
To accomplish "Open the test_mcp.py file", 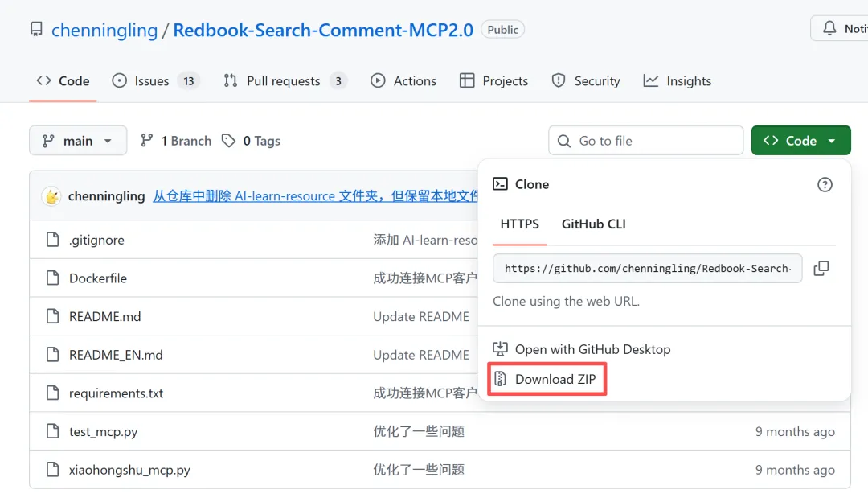I will click(103, 432).
